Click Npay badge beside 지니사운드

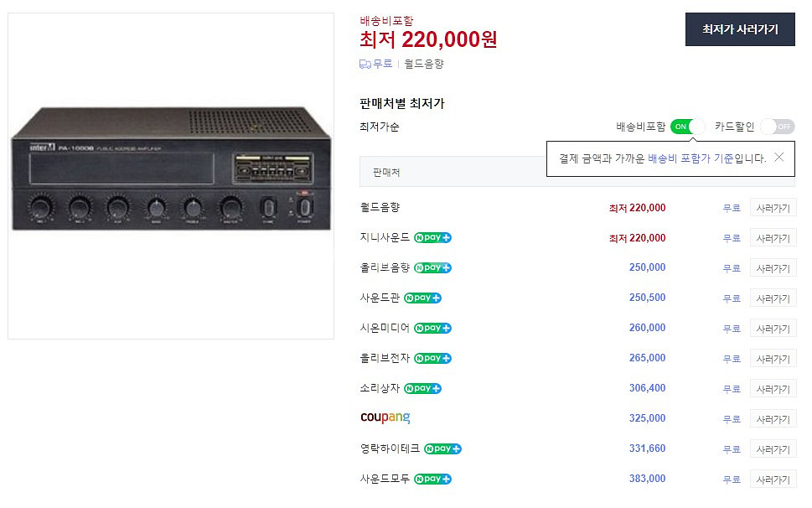coord(432,238)
